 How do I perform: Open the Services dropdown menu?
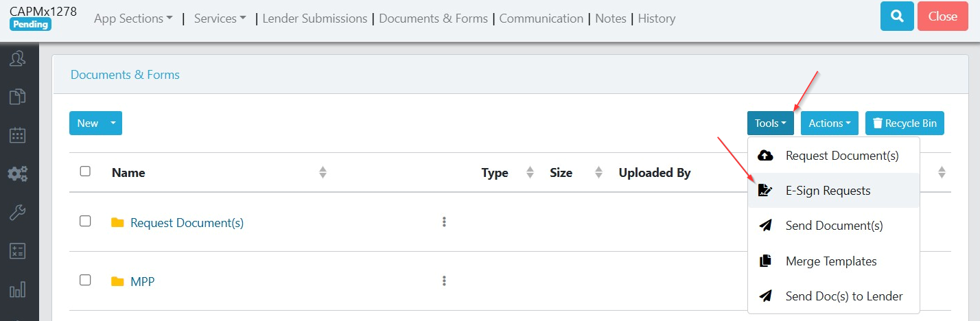click(220, 19)
